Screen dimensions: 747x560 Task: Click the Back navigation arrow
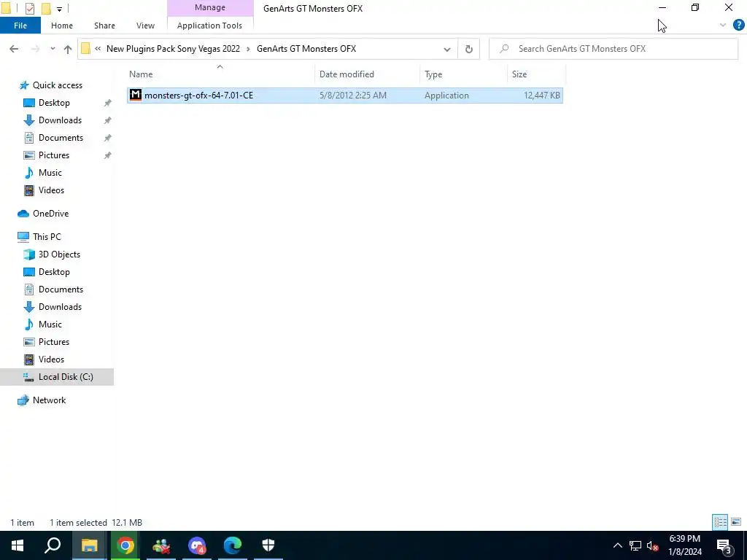pyautogui.click(x=14, y=49)
